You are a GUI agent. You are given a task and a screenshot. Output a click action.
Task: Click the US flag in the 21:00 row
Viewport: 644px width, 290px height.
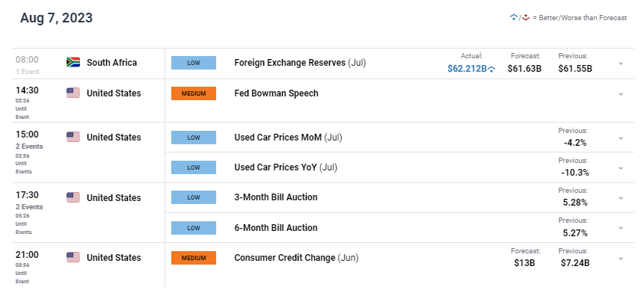pos(73,257)
